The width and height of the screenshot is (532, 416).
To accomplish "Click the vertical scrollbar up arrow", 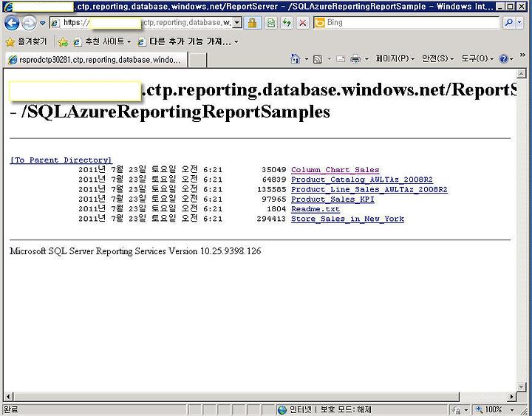I will (521, 73).
